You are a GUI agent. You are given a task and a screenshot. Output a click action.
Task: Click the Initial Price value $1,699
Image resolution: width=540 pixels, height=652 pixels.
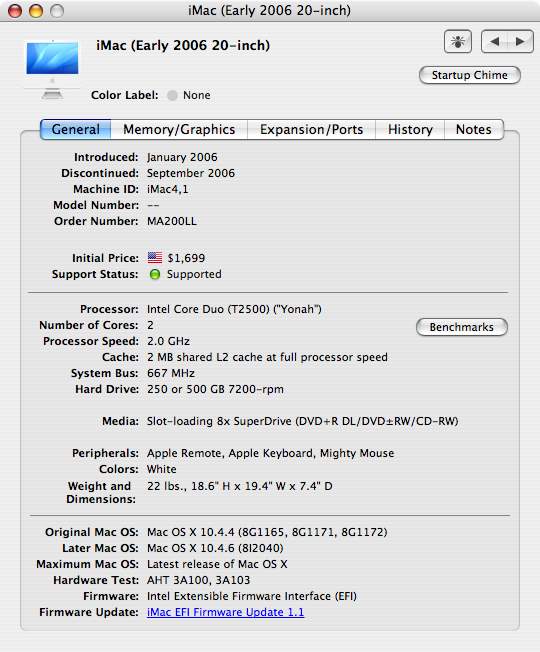(x=186, y=258)
